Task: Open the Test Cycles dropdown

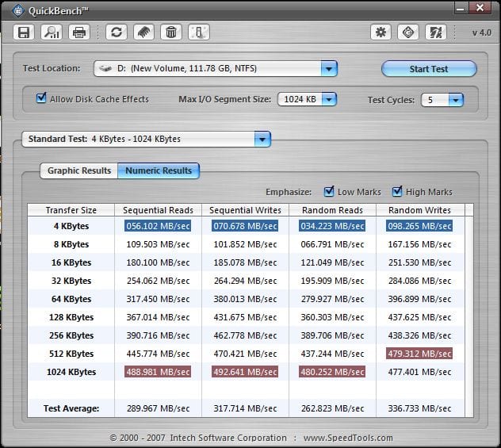Action: 455,100
